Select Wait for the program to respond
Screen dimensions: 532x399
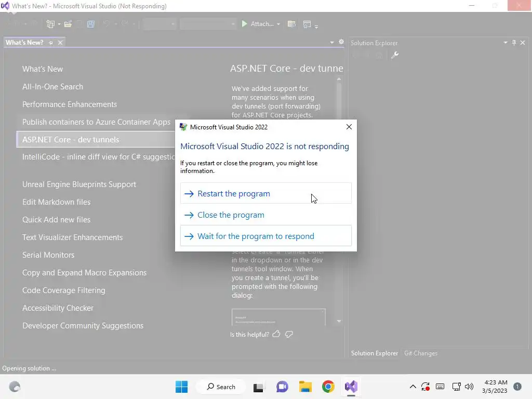click(x=265, y=236)
